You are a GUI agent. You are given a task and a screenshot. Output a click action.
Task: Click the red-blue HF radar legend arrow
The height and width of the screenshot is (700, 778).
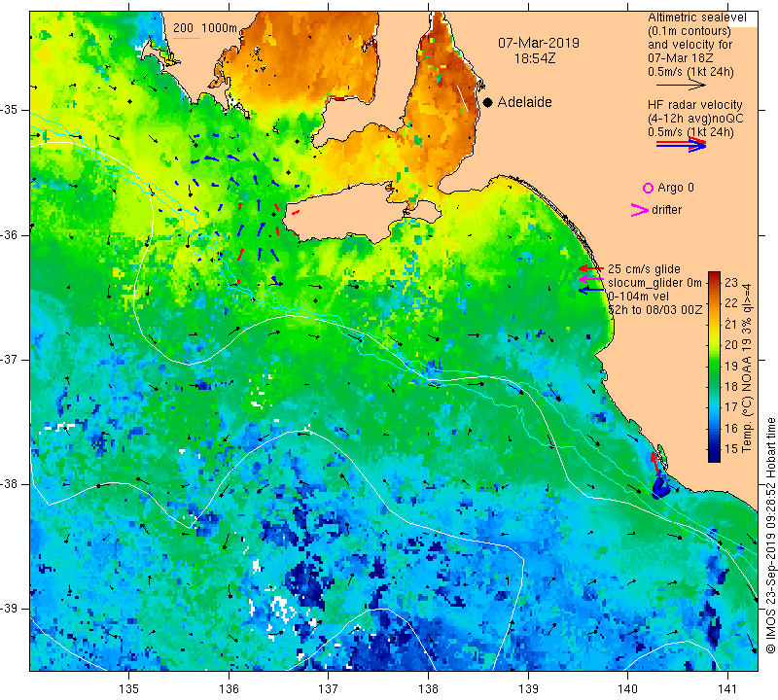click(681, 144)
